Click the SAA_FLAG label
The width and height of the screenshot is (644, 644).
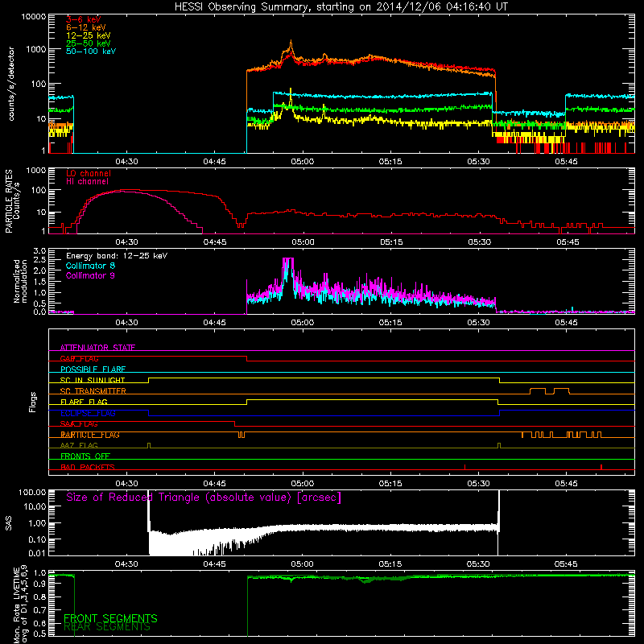click(79, 424)
